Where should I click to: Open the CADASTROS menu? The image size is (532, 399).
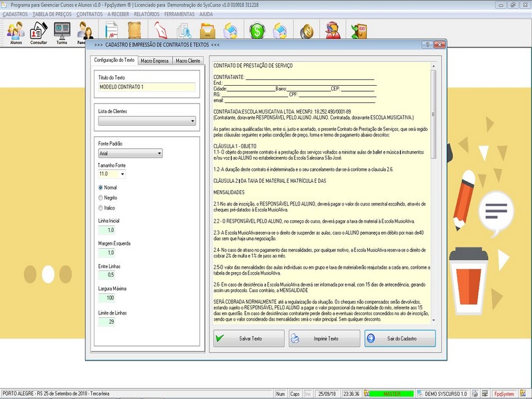click(x=15, y=14)
